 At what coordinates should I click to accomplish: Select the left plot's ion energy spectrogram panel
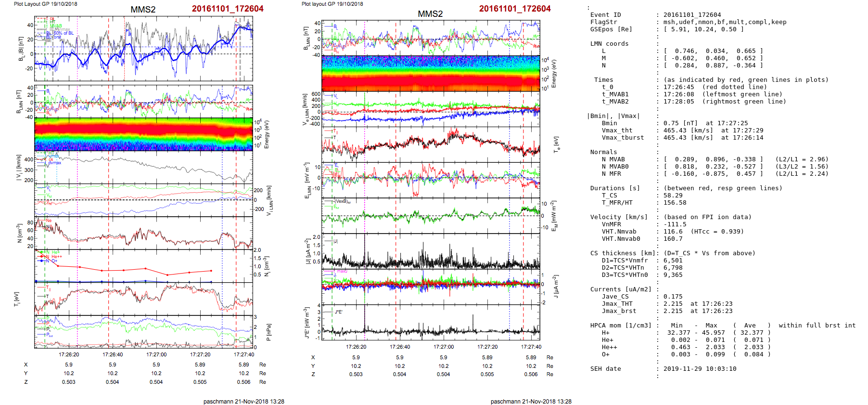coord(143,134)
